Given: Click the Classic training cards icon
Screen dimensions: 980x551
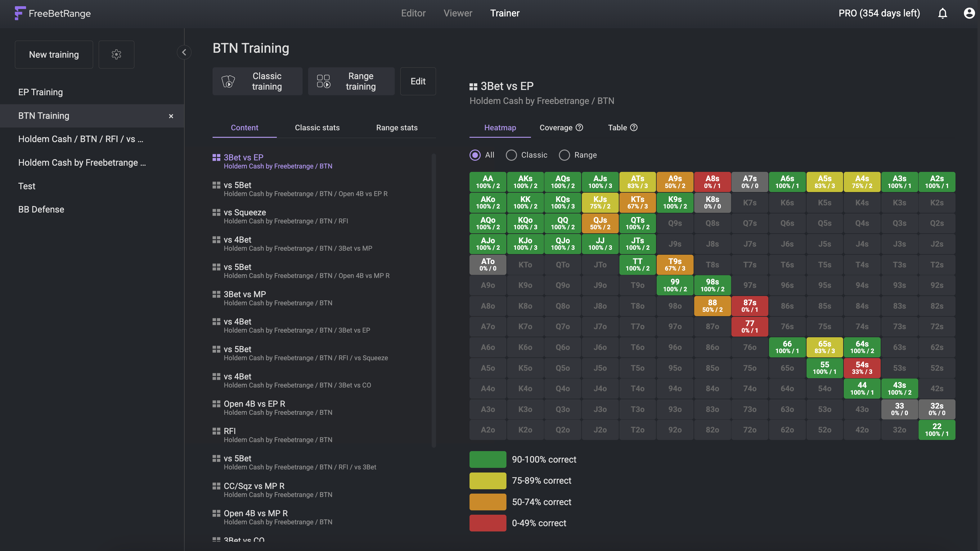Looking at the screenshot, I should pos(229,81).
